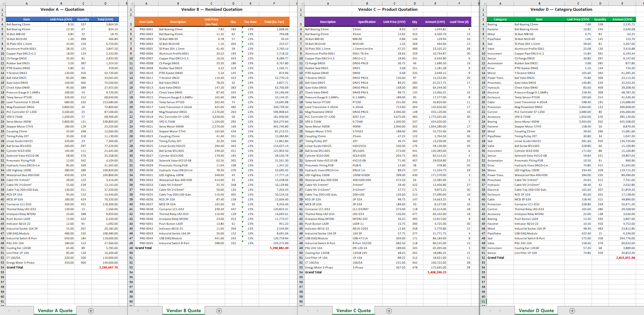Click the previous-sheet arrow in Vendor A window
The image size is (644, 315).
pyautogui.click(x=9, y=311)
